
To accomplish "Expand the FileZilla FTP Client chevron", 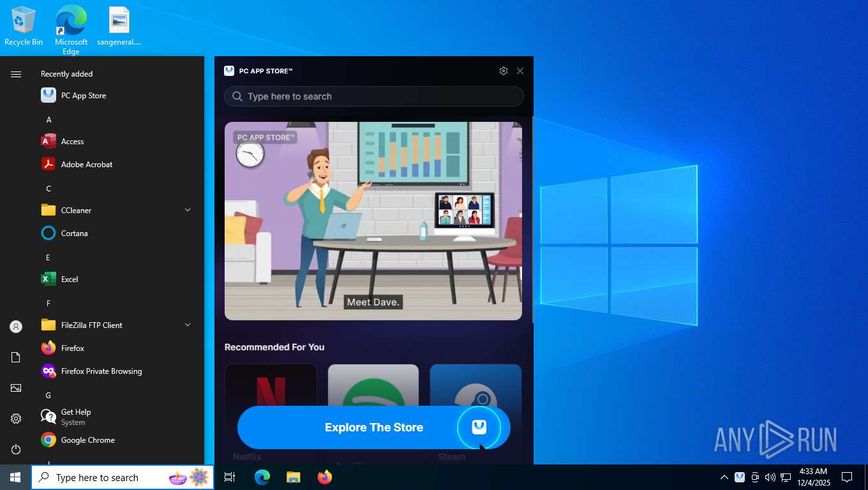I will pyautogui.click(x=188, y=325).
